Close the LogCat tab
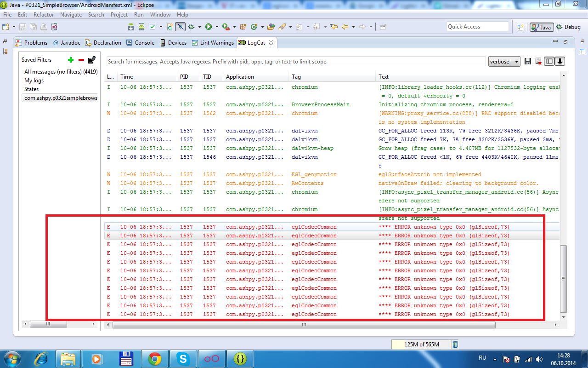The width and height of the screenshot is (588, 368). (271, 43)
